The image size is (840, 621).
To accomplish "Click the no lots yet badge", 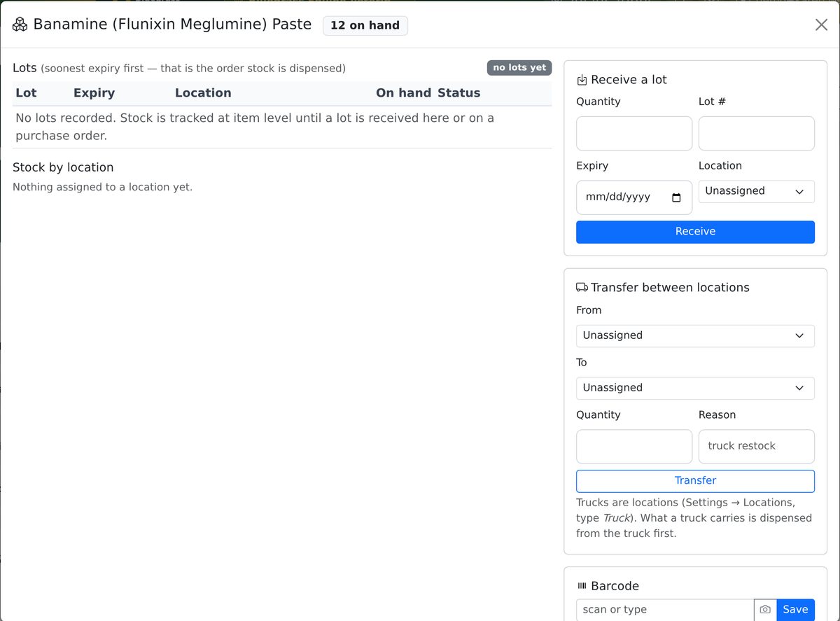I will (519, 68).
